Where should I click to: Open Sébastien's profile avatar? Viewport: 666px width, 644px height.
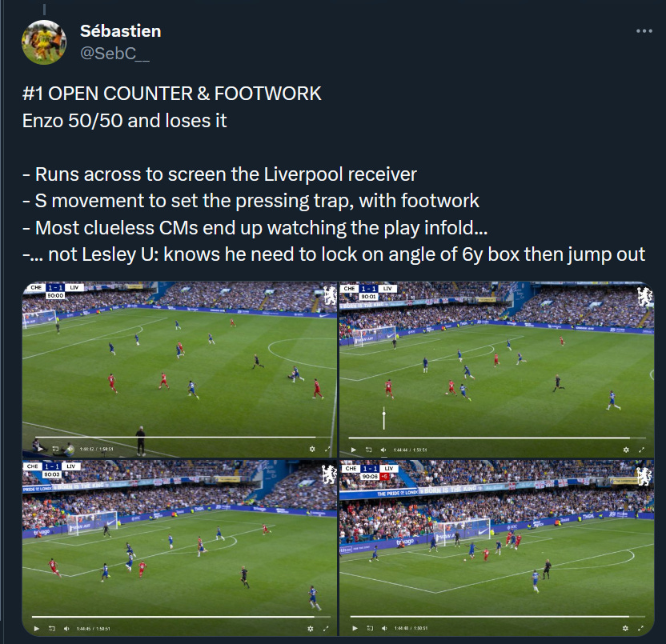[44, 42]
